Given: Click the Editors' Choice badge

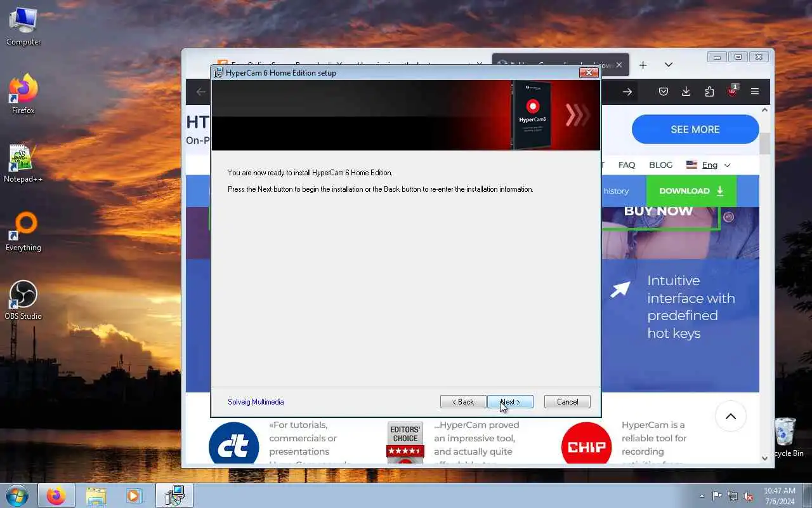Looking at the screenshot, I should tap(405, 443).
